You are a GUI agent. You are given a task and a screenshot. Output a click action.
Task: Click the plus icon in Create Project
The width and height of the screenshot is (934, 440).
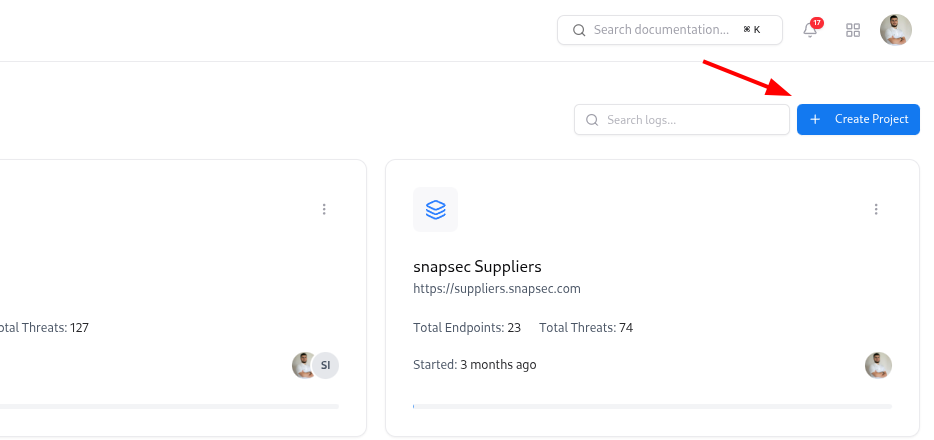(815, 120)
